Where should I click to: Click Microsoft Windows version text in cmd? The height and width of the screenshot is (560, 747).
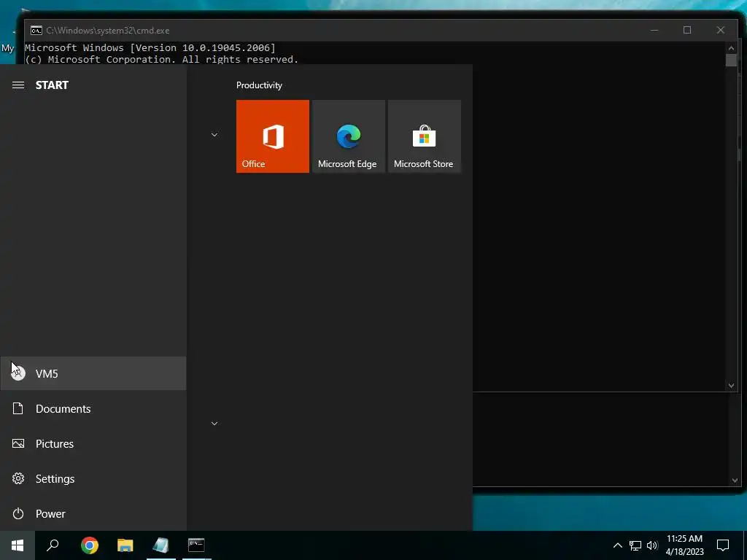[x=150, y=48]
